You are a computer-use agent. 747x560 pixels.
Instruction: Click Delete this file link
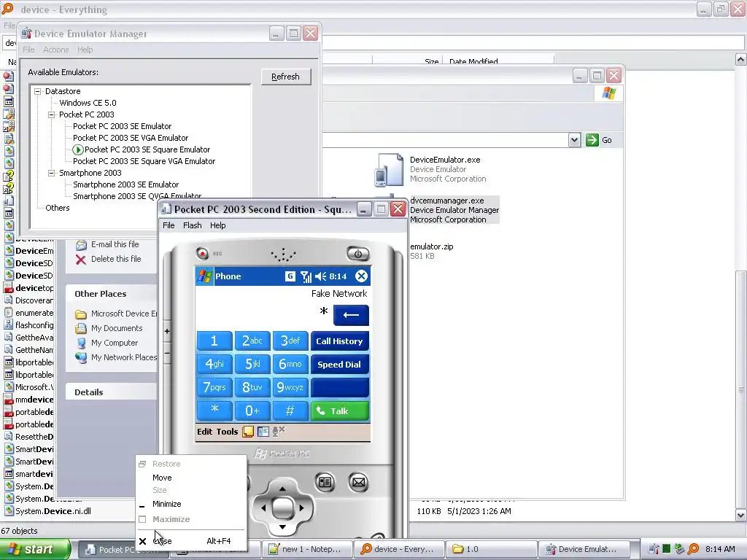[x=116, y=259]
